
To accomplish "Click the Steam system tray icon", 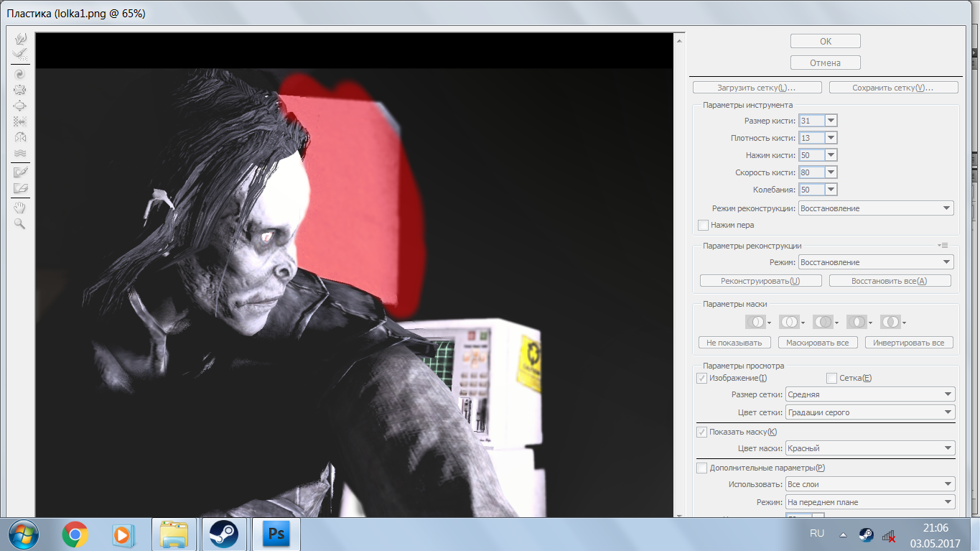I will point(866,535).
